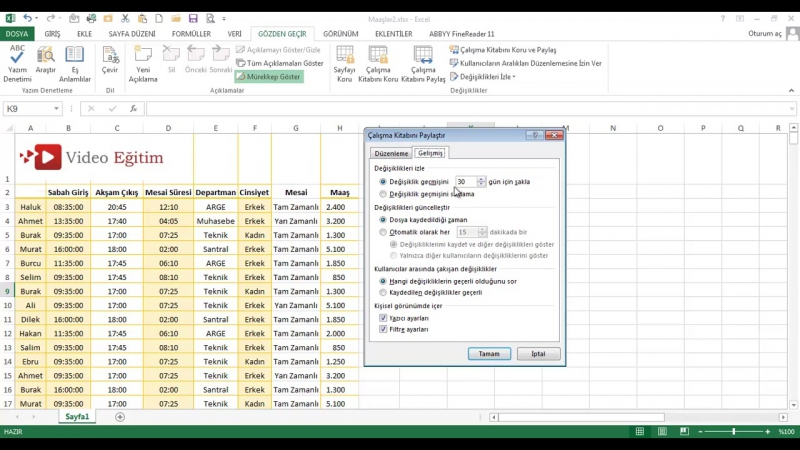This screenshot has width=800, height=450.
Task: Select Kaydedilen değişiklikler geçerli option
Action: (x=383, y=292)
